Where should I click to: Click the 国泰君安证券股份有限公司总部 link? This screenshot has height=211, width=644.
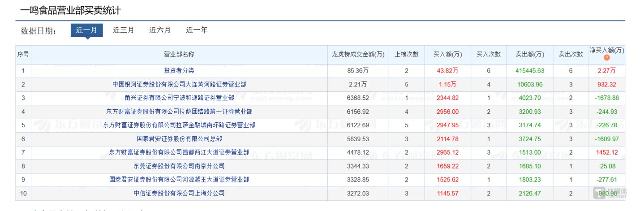tap(179, 139)
